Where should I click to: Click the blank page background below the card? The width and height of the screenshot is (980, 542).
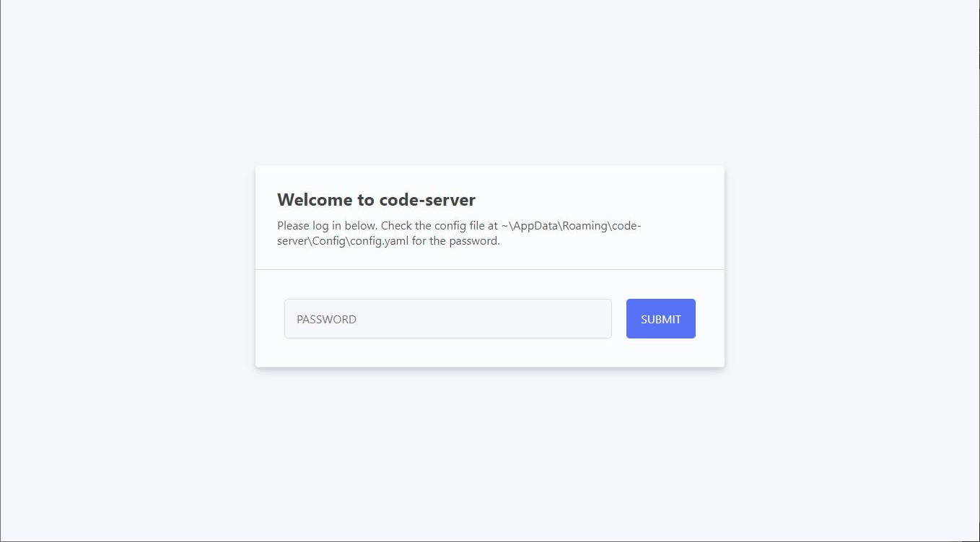point(490,455)
